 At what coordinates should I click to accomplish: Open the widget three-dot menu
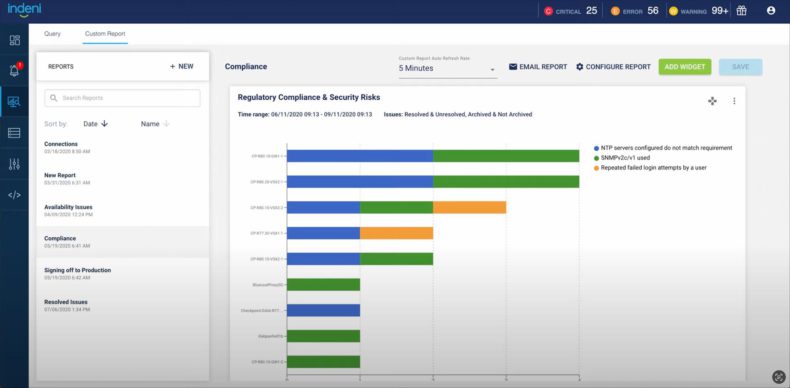click(x=734, y=101)
